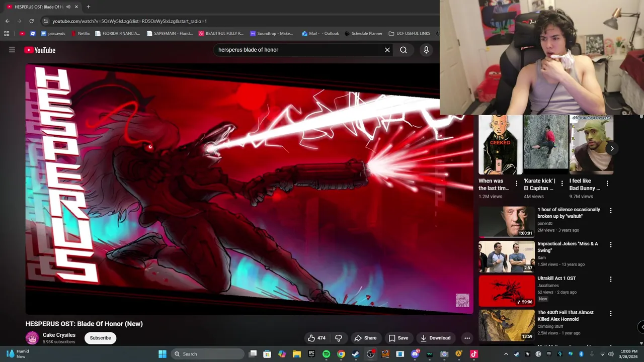Clear the search text with the X
Image resolution: width=644 pixels, height=362 pixels.
pos(387,50)
